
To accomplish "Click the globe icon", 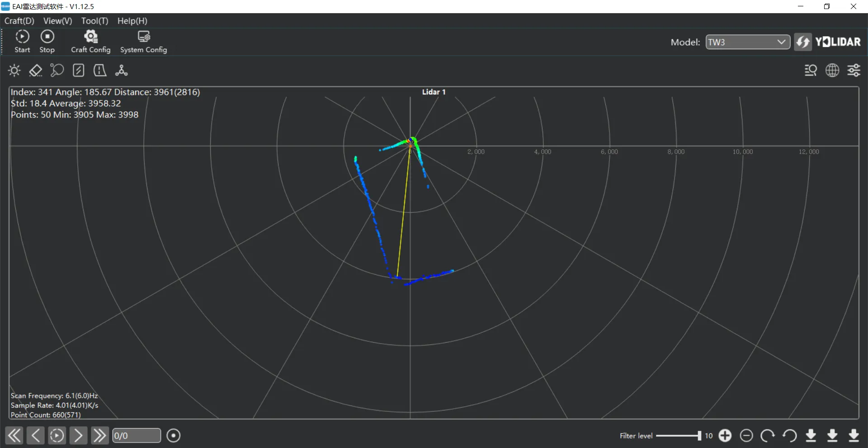I will pos(832,70).
